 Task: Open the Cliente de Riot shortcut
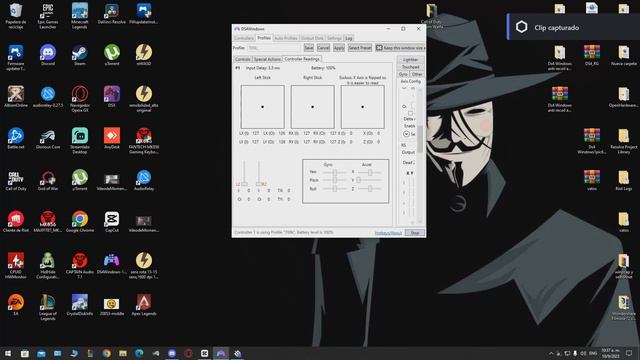pyautogui.click(x=16, y=222)
